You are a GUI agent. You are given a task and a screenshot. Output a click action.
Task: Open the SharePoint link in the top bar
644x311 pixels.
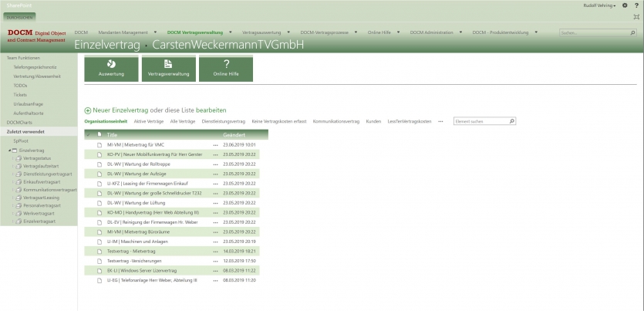pyautogui.click(x=19, y=5)
